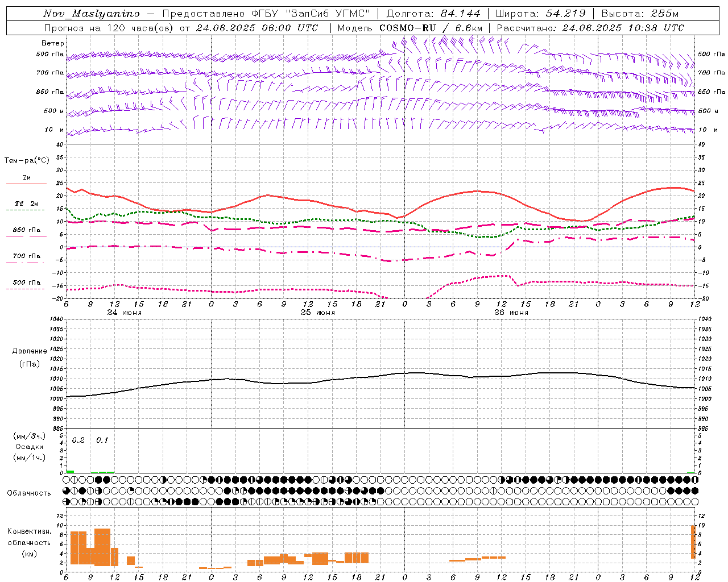The width and height of the screenshot is (728, 582).
Task: Click the 700 гПа temperature legend dash-dot line
Action: (25, 263)
